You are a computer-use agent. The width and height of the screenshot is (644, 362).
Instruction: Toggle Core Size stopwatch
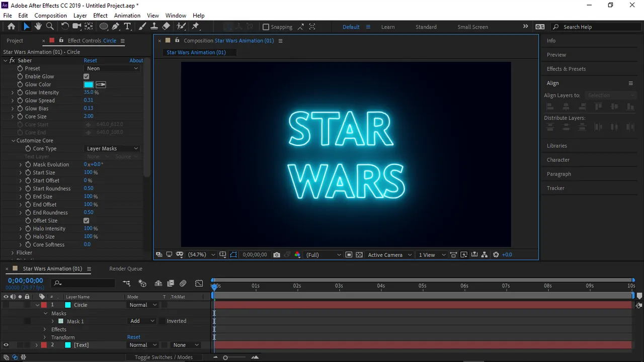click(x=20, y=117)
